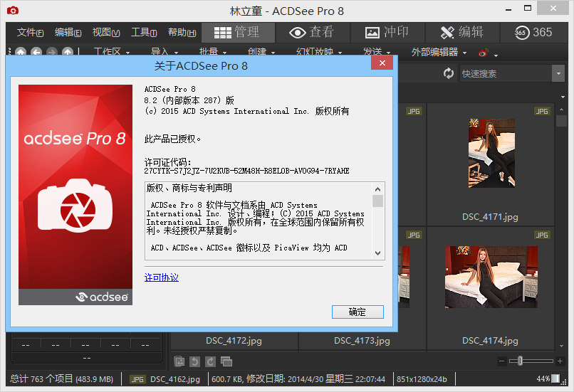Viewport: 574px width, 392px height.
Task: Click the thumbnail size slider handle
Action: (x=520, y=361)
